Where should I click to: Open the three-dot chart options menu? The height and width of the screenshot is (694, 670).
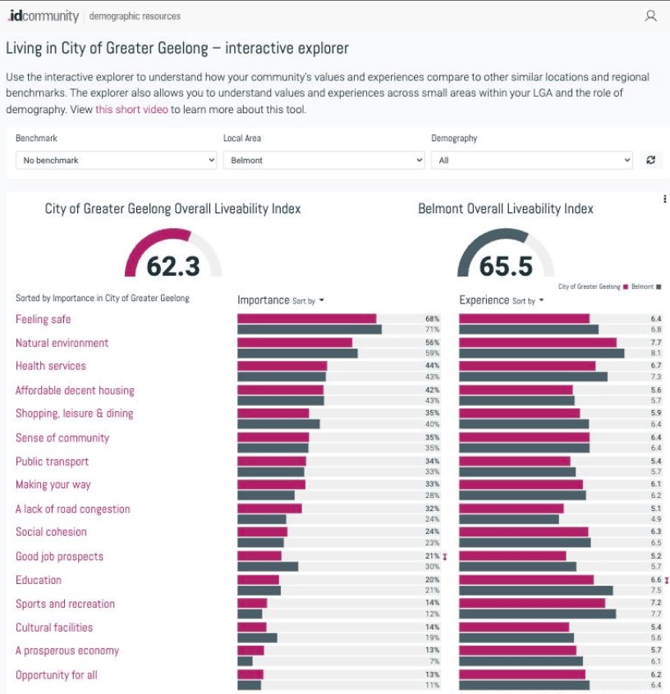[664, 199]
